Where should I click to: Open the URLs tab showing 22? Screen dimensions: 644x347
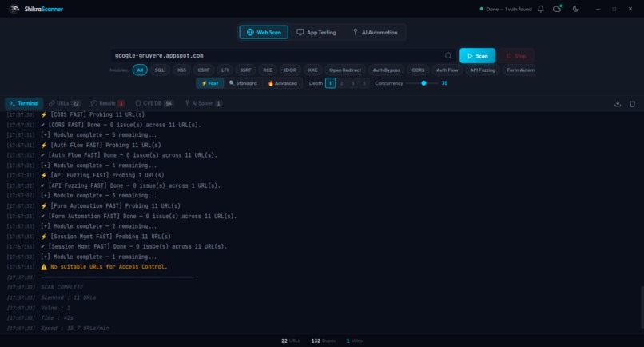coord(65,103)
